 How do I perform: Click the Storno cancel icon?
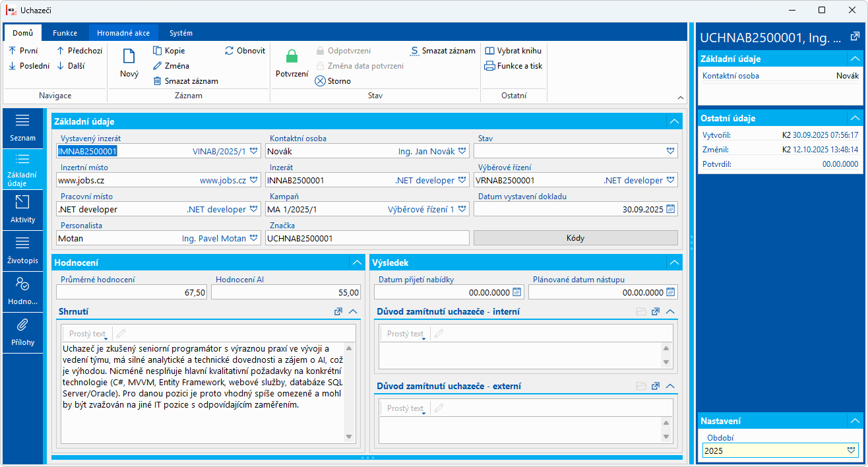(x=320, y=81)
